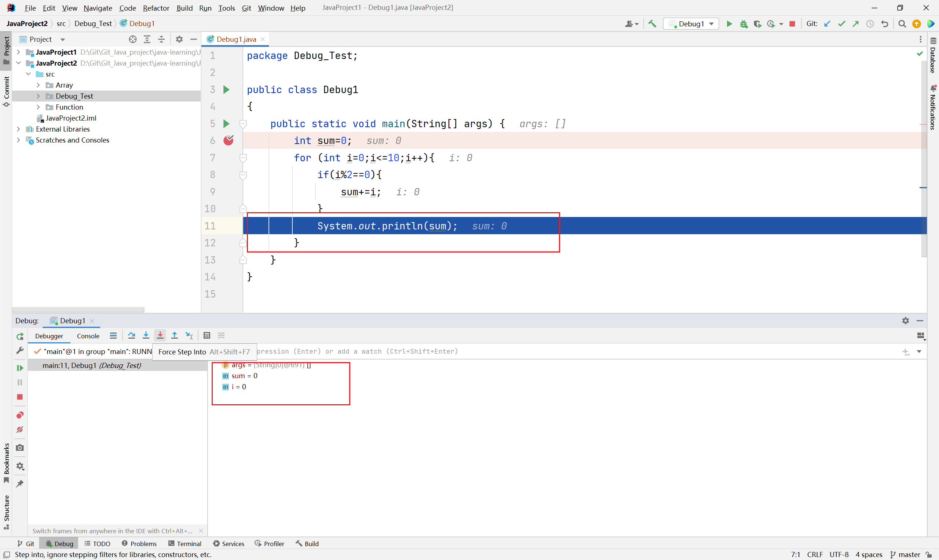This screenshot has height=560, width=939.
Task: Select Debugger tab
Action: pos(49,336)
